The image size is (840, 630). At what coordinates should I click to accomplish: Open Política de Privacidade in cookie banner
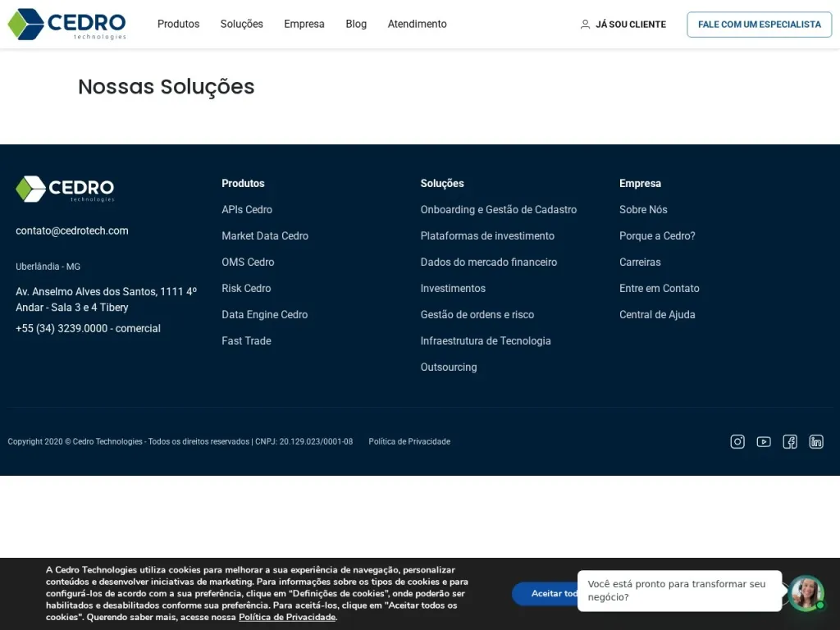pos(287,617)
